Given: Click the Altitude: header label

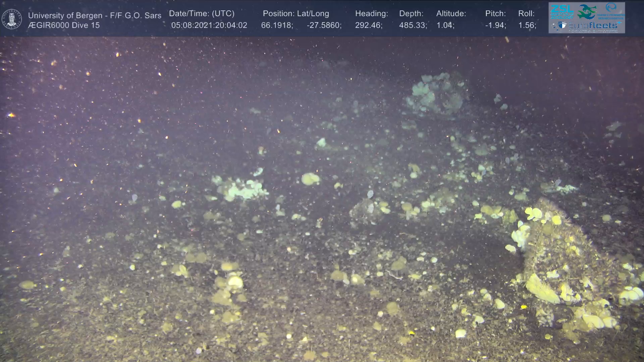Looking at the screenshot, I should tap(451, 13).
